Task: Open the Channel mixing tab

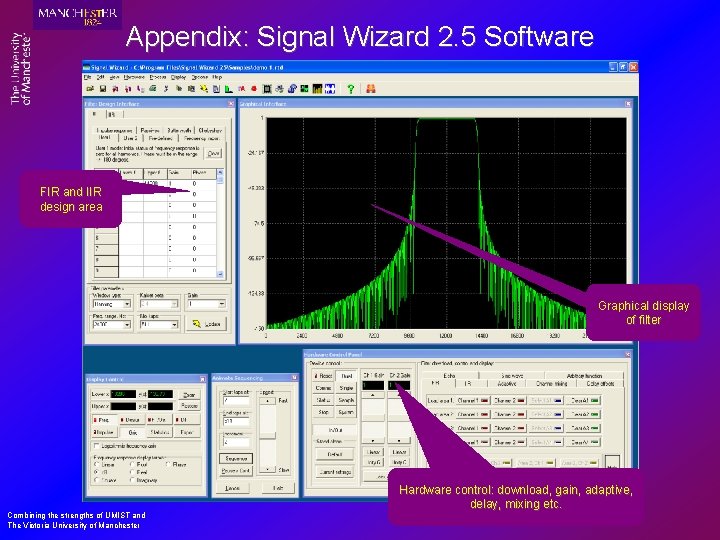Action: click(551, 383)
